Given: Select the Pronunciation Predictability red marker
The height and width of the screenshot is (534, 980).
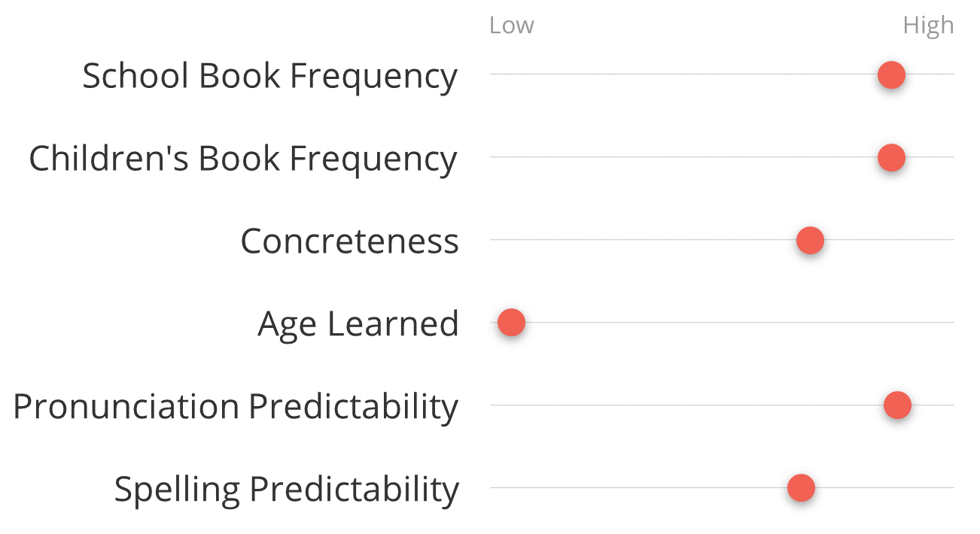Looking at the screenshot, I should [897, 405].
